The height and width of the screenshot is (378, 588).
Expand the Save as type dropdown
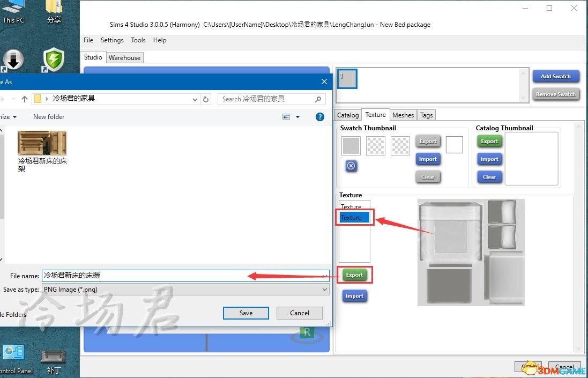click(325, 290)
